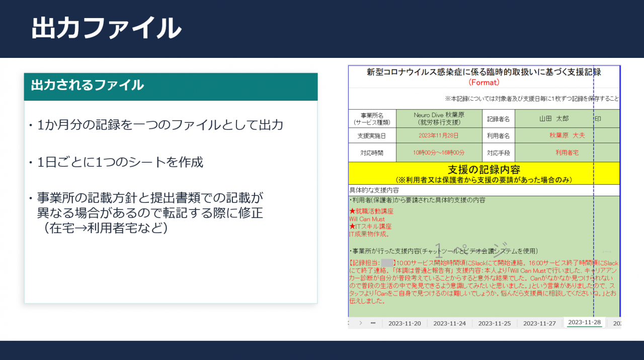Open the 2023-11-24 sheet tab
This screenshot has height=360, width=644.
pyautogui.click(x=449, y=323)
